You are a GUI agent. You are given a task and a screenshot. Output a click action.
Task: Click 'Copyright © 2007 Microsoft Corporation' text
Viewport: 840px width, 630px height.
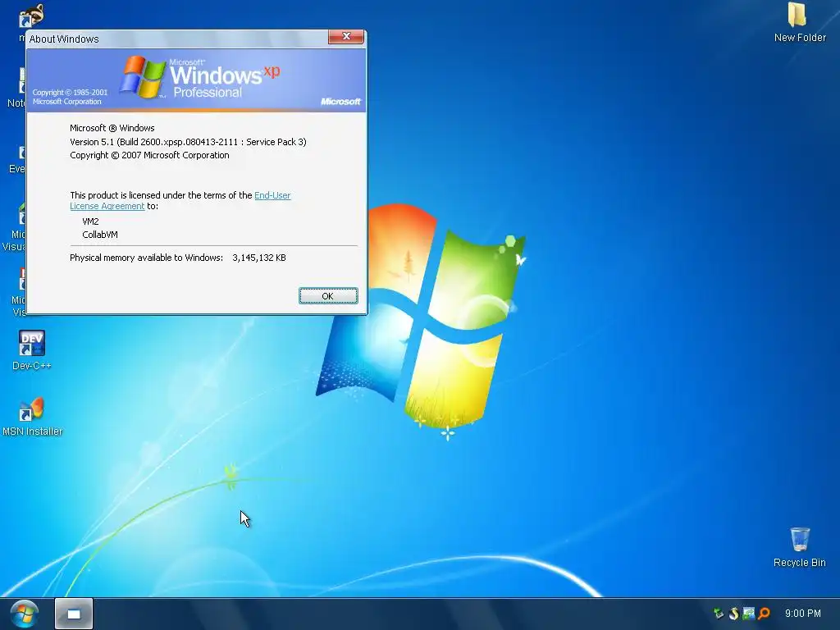click(149, 155)
